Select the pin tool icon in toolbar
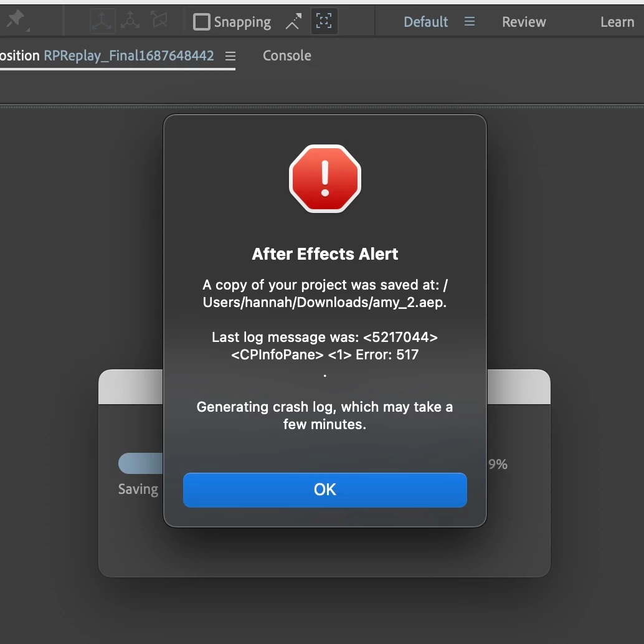This screenshot has height=644, width=644. [x=15, y=19]
